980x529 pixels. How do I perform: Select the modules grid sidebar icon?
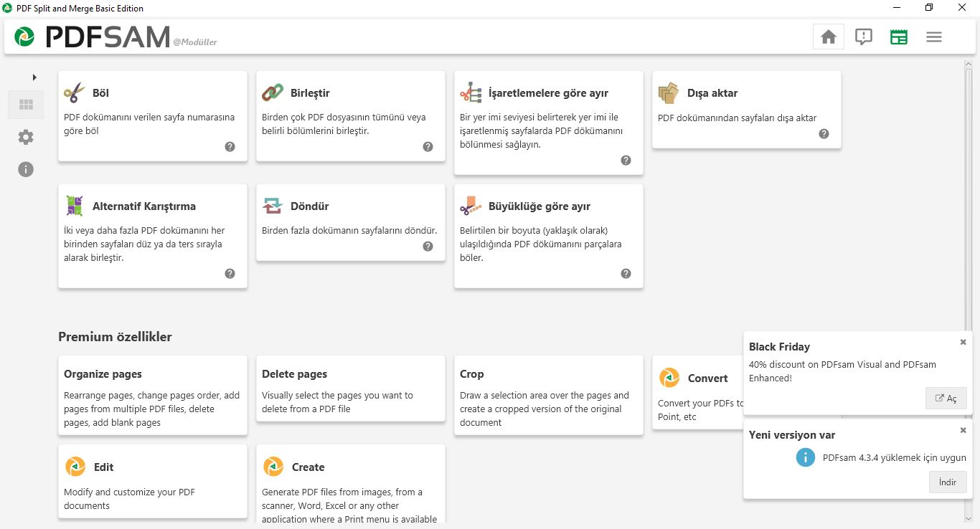click(26, 105)
